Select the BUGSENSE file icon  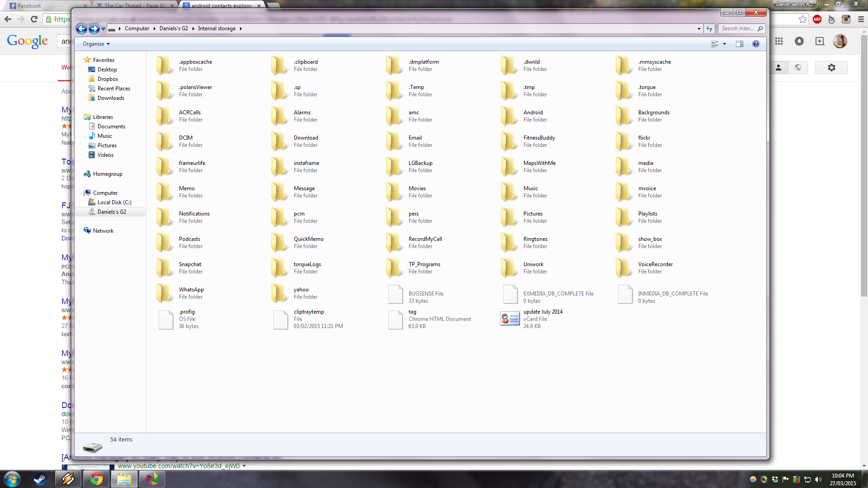point(396,294)
